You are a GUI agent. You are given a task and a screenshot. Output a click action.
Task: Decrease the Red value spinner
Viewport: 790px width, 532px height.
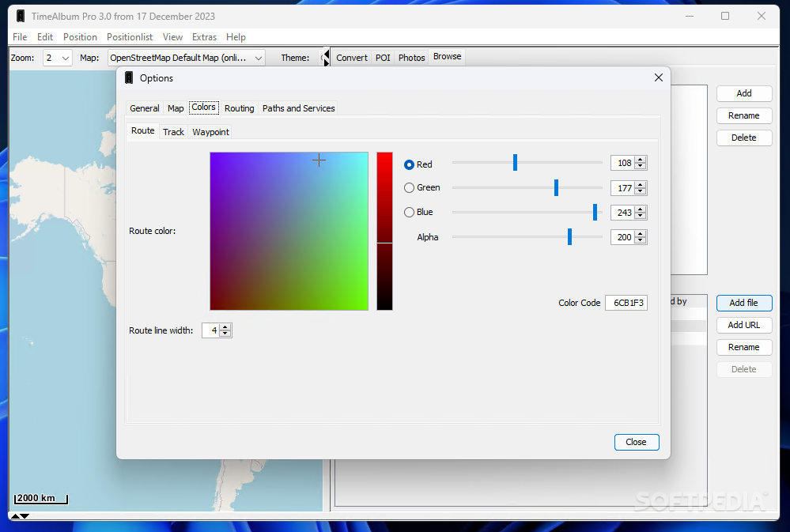click(x=641, y=166)
